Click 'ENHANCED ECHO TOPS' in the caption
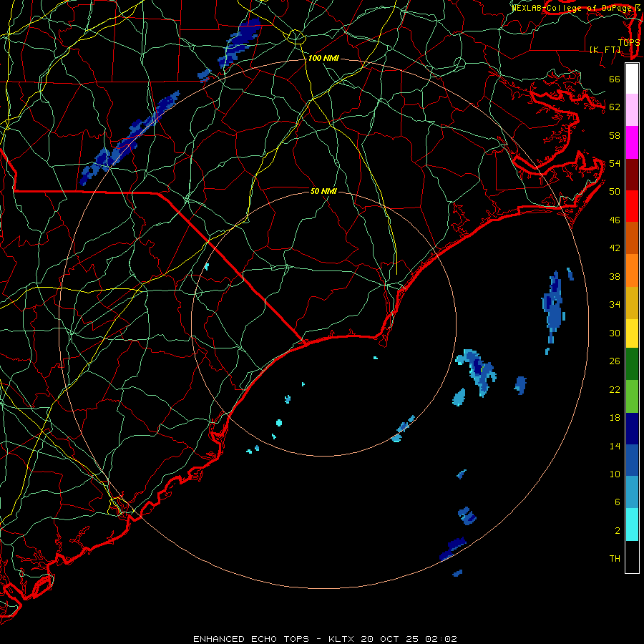Viewport: 644px width, 644px height. tap(251, 639)
